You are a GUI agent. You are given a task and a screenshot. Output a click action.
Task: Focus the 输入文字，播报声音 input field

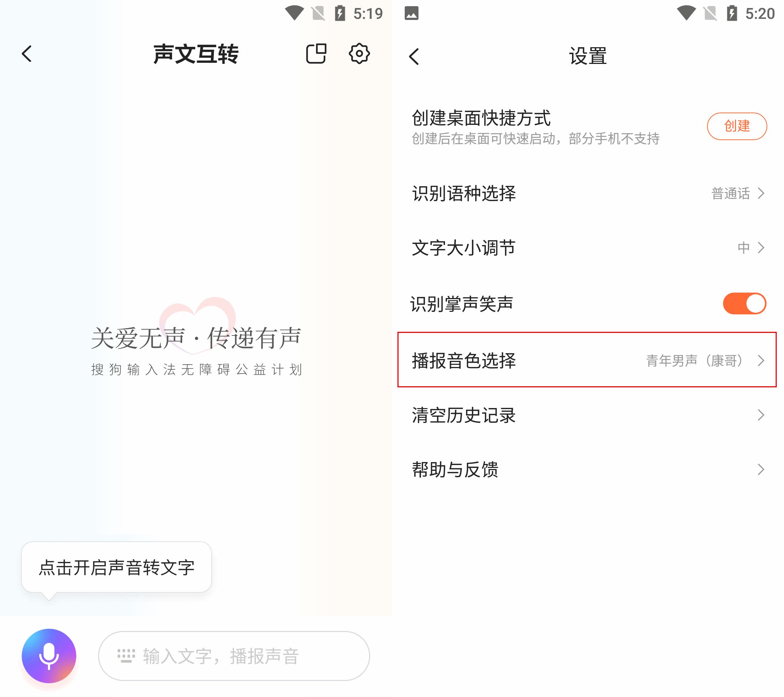coord(234,656)
